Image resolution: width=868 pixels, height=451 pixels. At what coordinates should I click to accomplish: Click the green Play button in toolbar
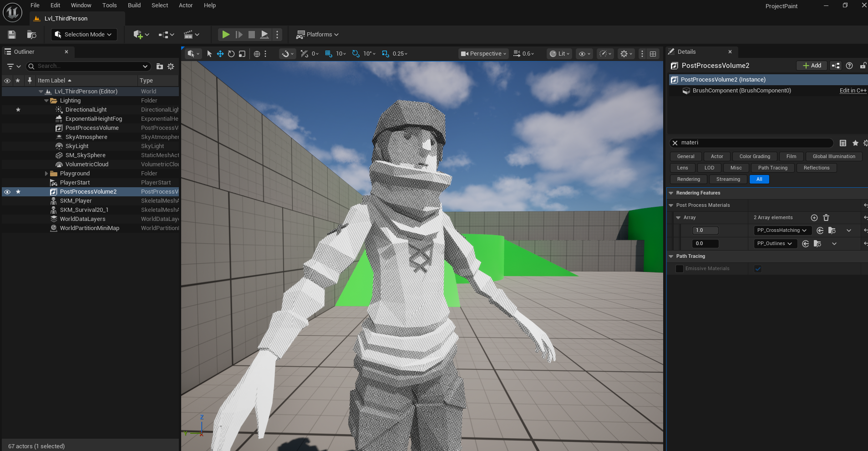[x=225, y=35]
